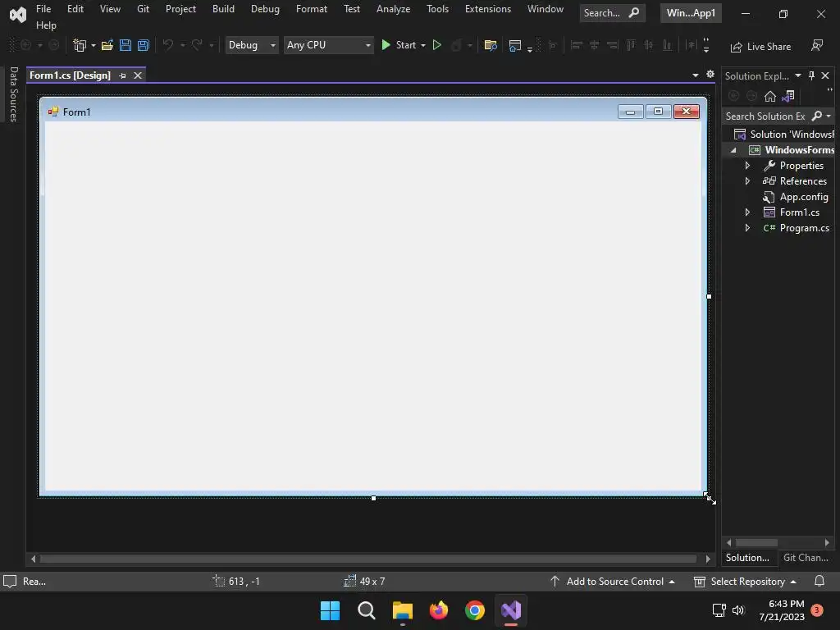
Task: Close the Form1.cs [Design] tab
Action: click(138, 75)
